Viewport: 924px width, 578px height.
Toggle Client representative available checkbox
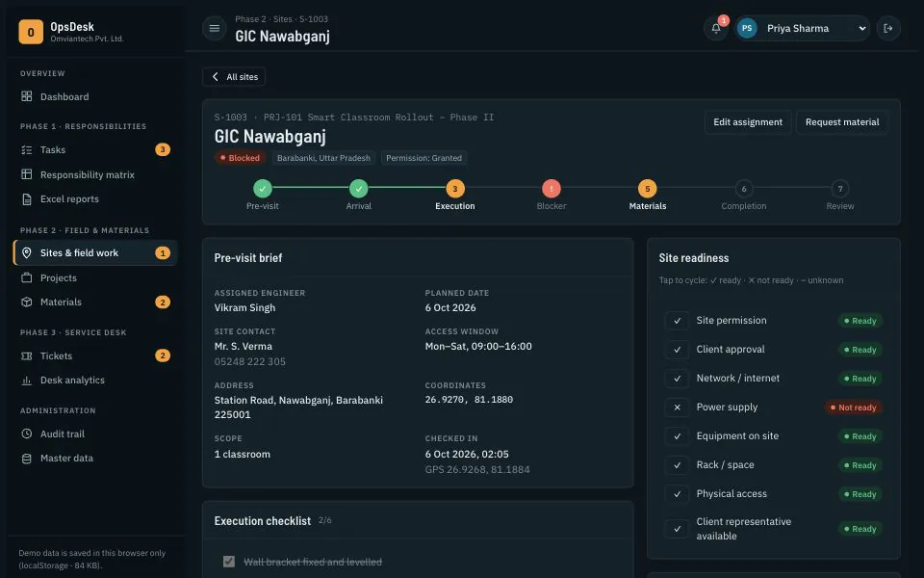677,529
